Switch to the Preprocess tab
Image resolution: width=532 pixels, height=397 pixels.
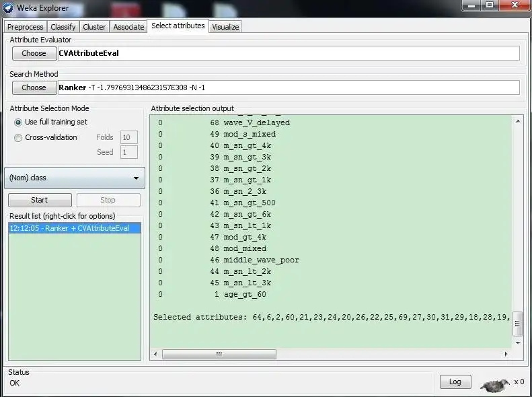click(x=26, y=27)
